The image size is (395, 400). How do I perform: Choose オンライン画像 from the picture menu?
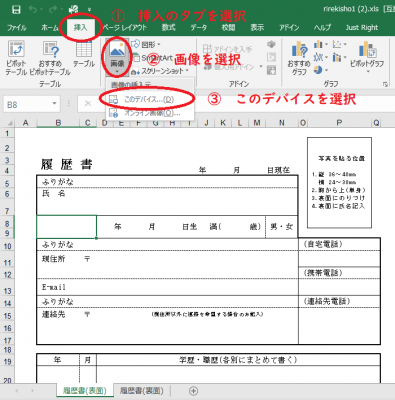point(149,113)
